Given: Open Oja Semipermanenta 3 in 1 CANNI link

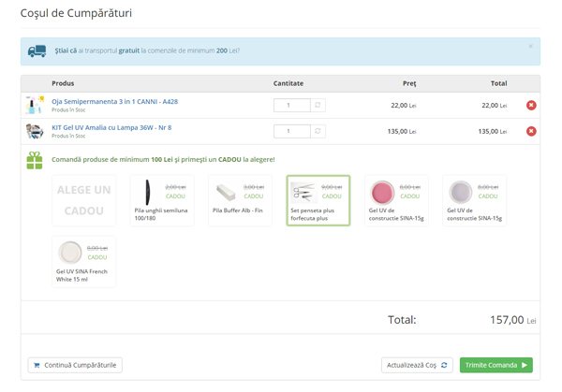Looking at the screenshot, I should click(114, 101).
